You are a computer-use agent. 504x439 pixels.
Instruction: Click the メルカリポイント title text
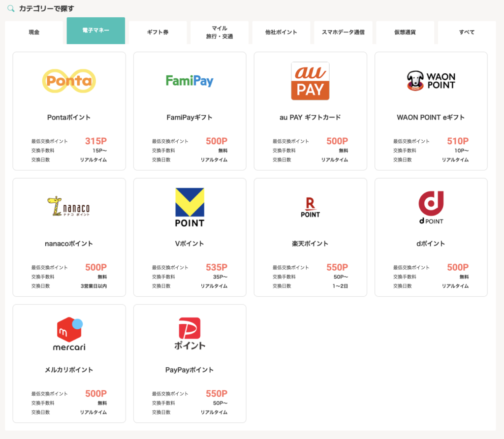(x=69, y=370)
